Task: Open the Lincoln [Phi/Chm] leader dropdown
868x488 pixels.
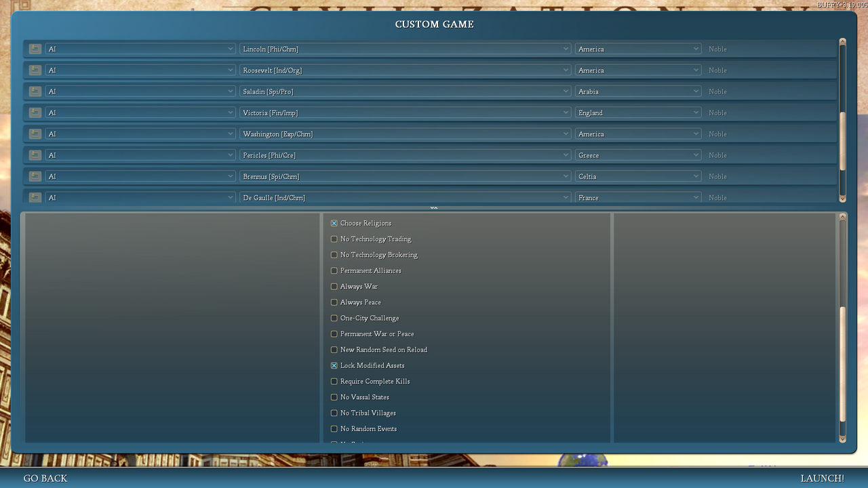Action: (406, 49)
